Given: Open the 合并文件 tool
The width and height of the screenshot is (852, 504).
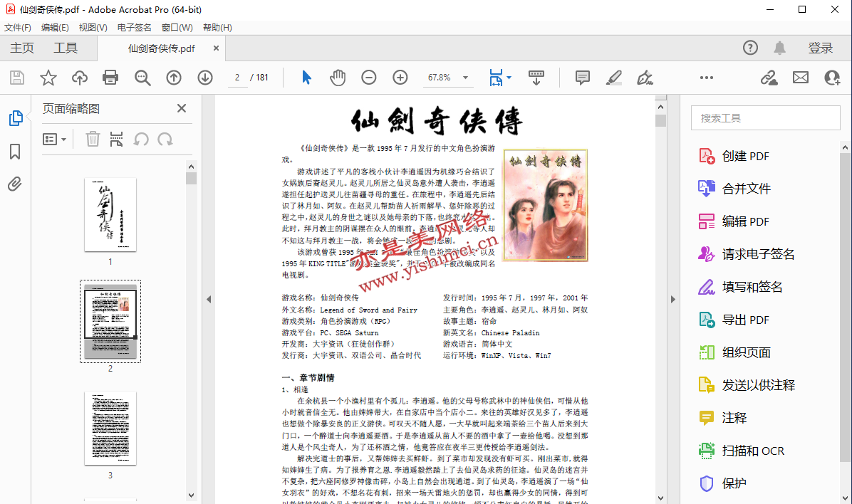Looking at the screenshot, I should pyautogui.click(x=734, y=189).
